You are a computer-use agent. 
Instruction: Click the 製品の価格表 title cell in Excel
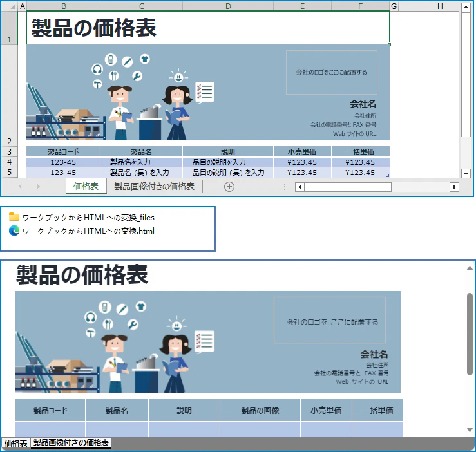click(208, 28)
